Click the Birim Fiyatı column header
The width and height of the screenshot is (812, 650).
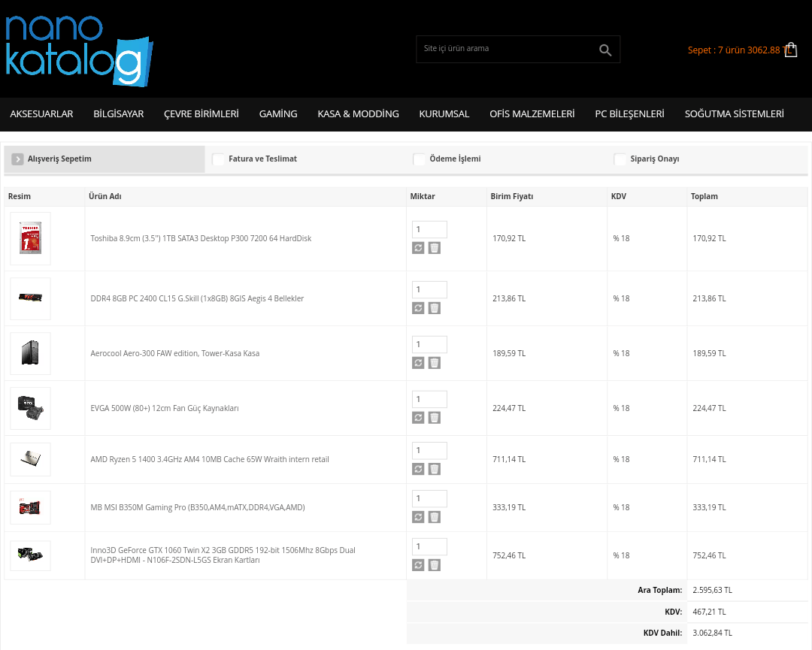pos(512,196)
